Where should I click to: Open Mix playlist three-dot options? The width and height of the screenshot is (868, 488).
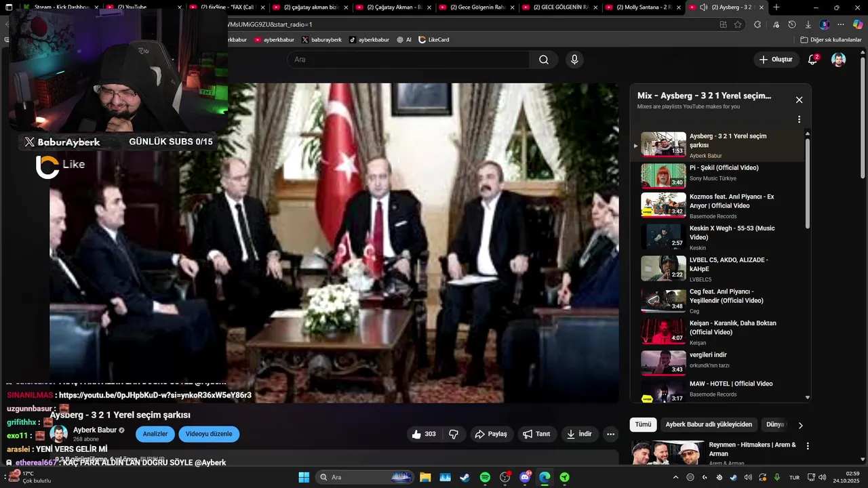pos(799,119)
